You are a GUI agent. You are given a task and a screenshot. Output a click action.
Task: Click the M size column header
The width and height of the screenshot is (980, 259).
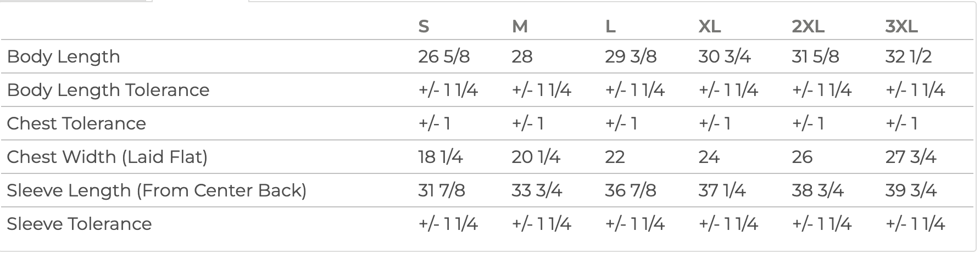click(x=520, y=26)
